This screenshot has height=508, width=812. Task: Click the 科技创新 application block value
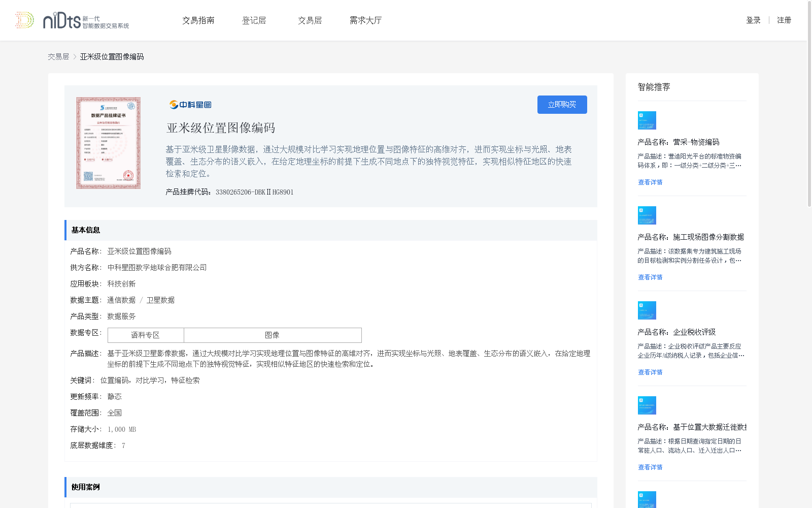121,284
